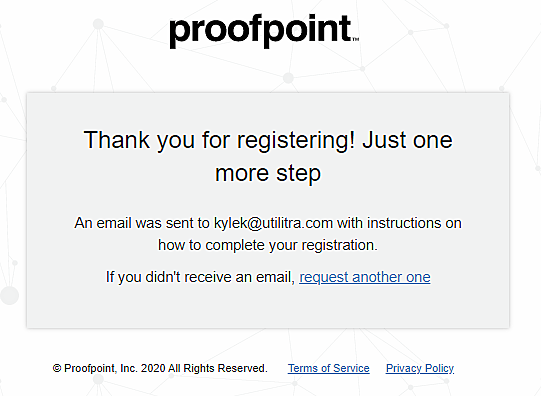Screen dimensions: 541x396
Task: Click the trademark symbol beside the Proofpoint logo
Action: click(356, 39)
